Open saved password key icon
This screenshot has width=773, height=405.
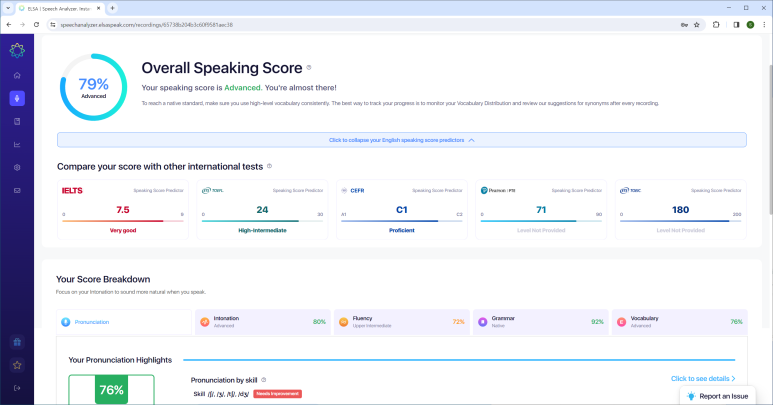[684, 25]
